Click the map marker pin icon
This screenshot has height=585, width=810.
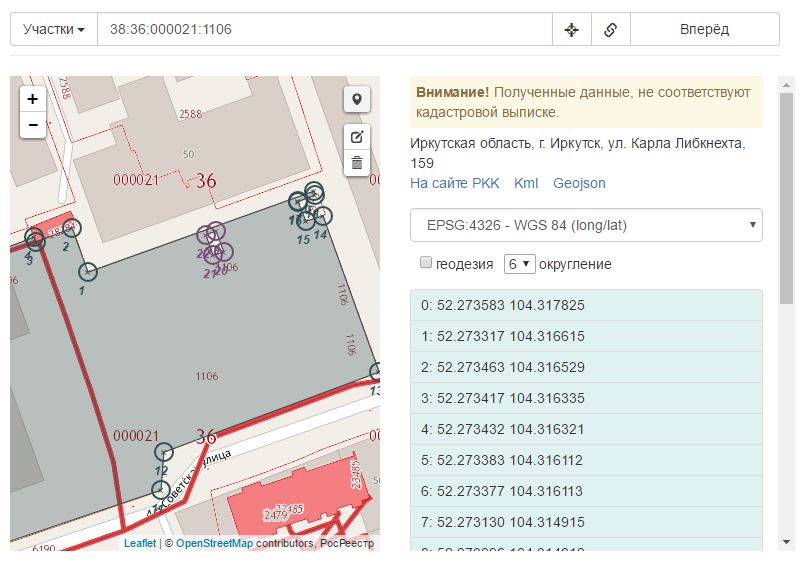pos(357,99)
